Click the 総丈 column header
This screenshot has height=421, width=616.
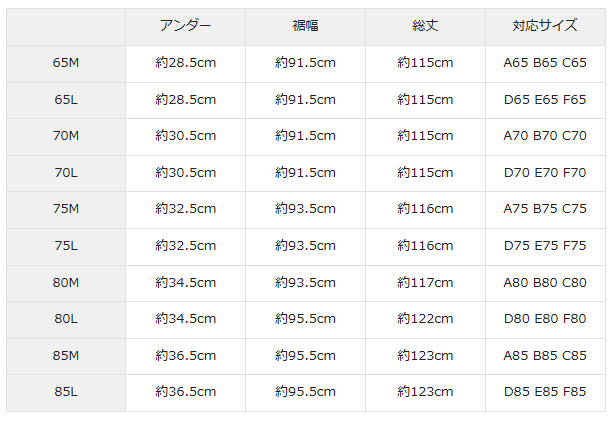point(425,26)
